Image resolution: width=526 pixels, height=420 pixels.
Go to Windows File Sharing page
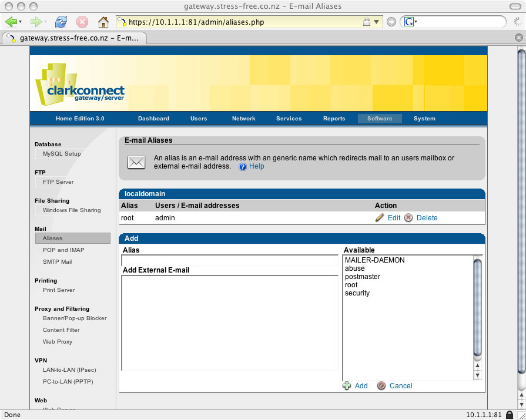pos(72,210)
